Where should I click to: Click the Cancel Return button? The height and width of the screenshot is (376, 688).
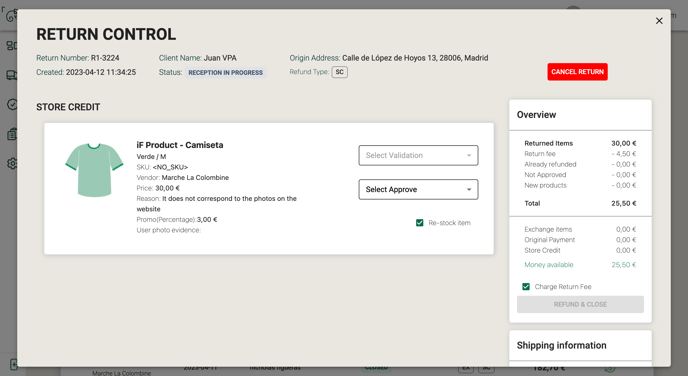tap(577, 72)
